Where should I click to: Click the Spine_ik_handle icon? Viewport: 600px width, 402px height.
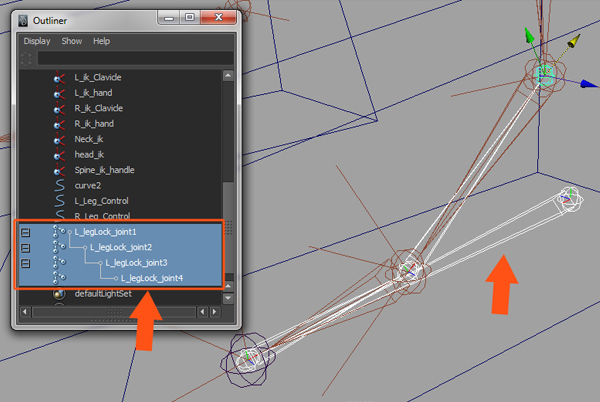[59, 170]
